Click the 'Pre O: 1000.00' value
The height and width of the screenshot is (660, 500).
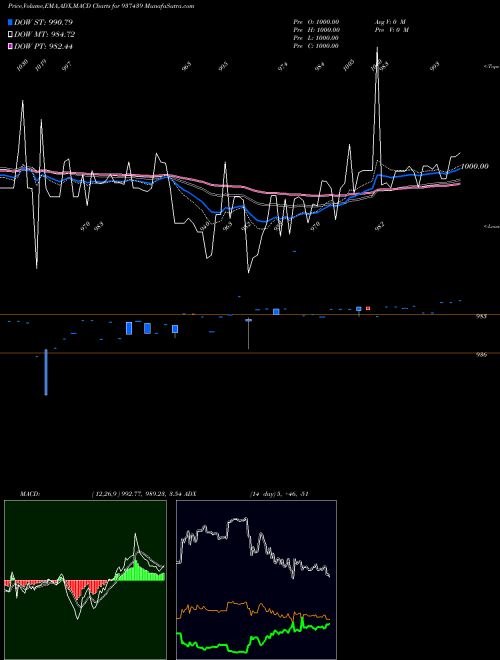coord(316,22)
